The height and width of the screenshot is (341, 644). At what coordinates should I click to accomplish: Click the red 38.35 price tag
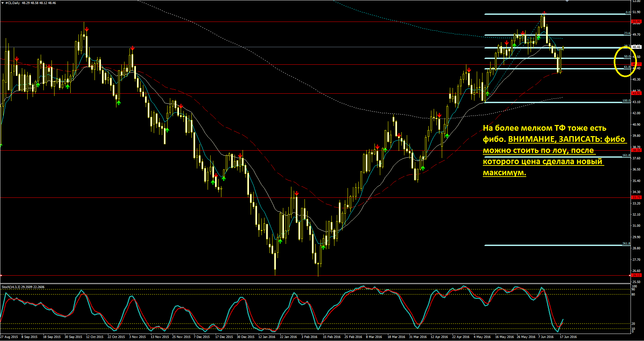pyautogui.click(x=636, y=150)
